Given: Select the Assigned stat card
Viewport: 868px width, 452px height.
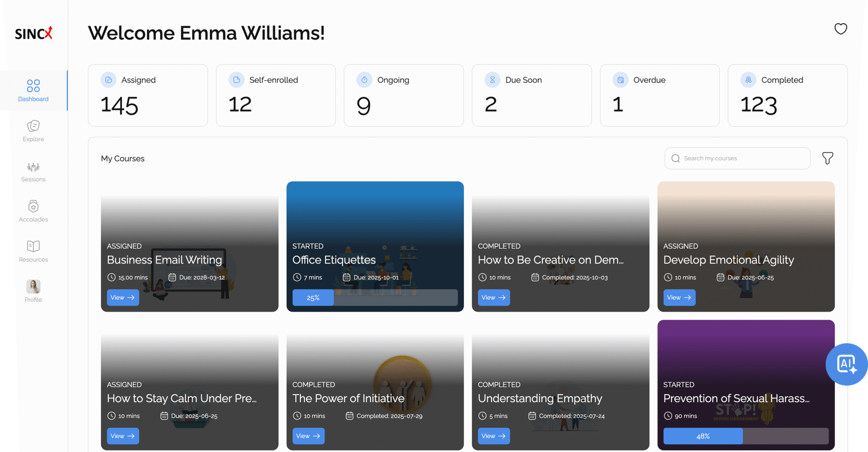Looking at the screenshot, I should point(148,95).
